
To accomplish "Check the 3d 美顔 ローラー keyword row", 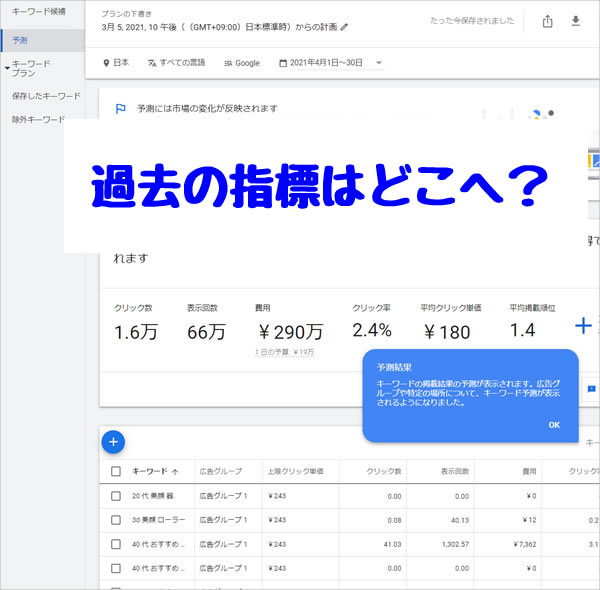I will [x=116, y=520].
